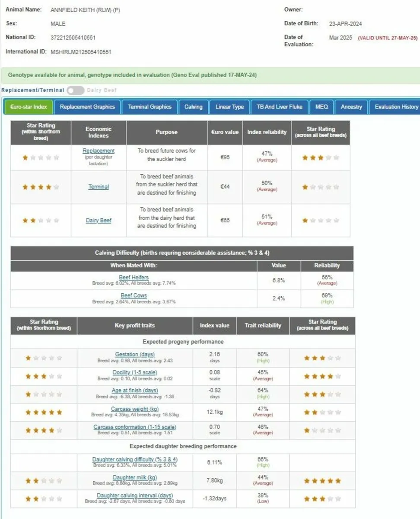
Task: Click within-breed stars for Docility
Action: 44,376
